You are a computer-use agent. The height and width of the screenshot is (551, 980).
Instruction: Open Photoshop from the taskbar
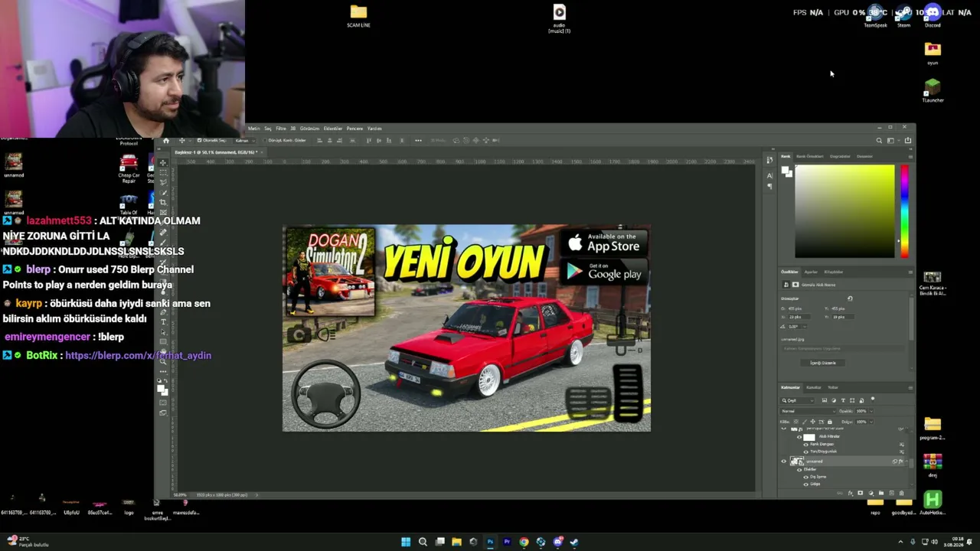(490, 542)
